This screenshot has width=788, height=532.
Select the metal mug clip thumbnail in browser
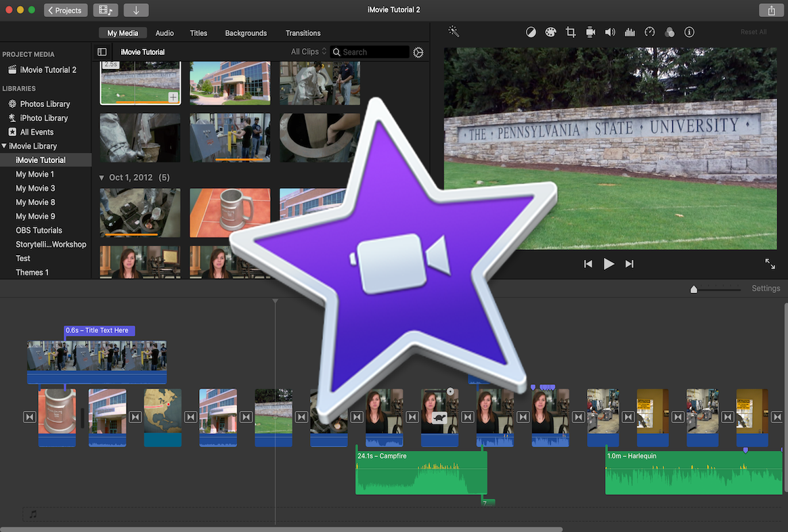pyautogui.click(x=229, y=213)
